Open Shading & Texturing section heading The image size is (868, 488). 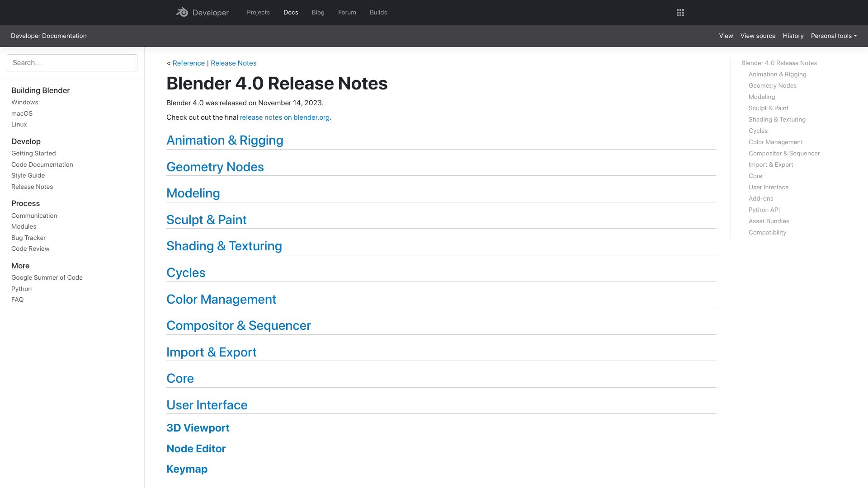coord(224,246)
